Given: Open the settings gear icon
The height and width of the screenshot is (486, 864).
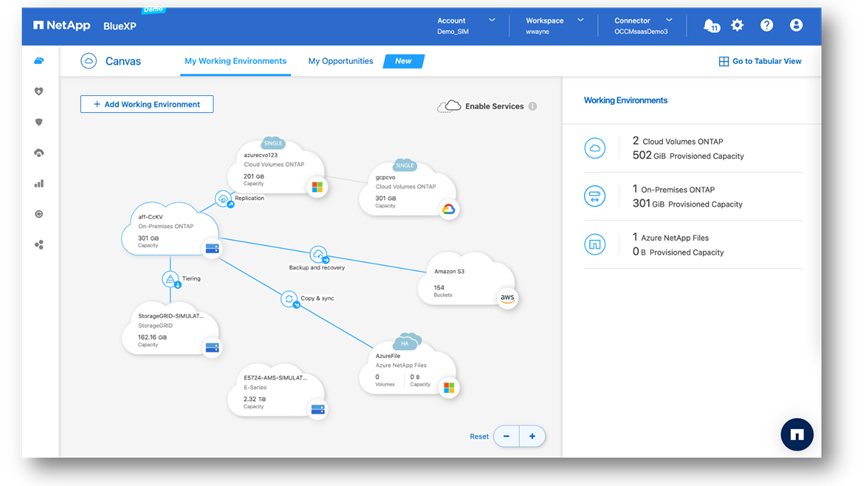Looking at the screenshot, I should pyautogui.click(x=737, y=25).
